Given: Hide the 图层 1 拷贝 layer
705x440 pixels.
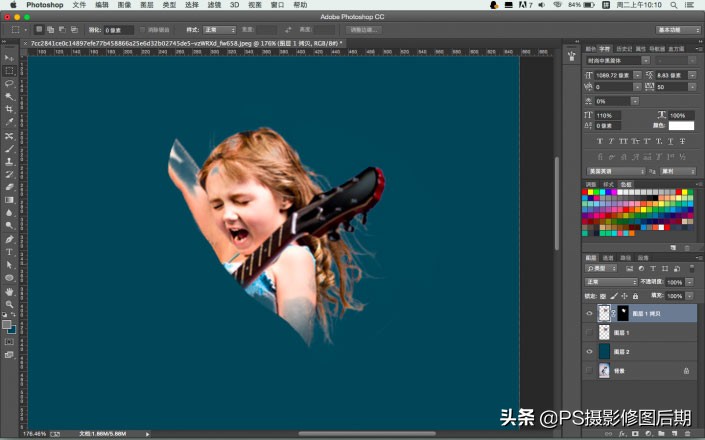Looking at the screenshot, I should (x=590, y=313).
